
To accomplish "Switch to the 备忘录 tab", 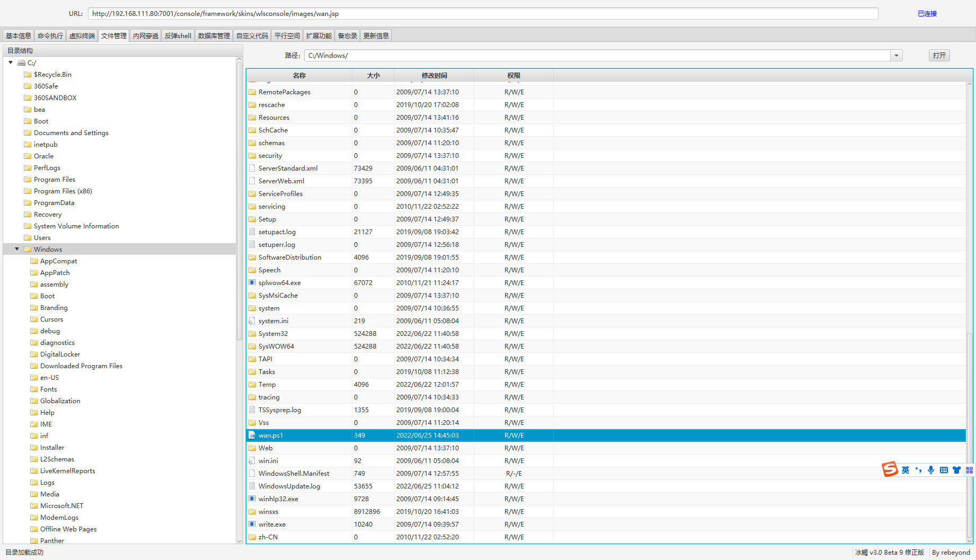I will click(x=348, y=35).
